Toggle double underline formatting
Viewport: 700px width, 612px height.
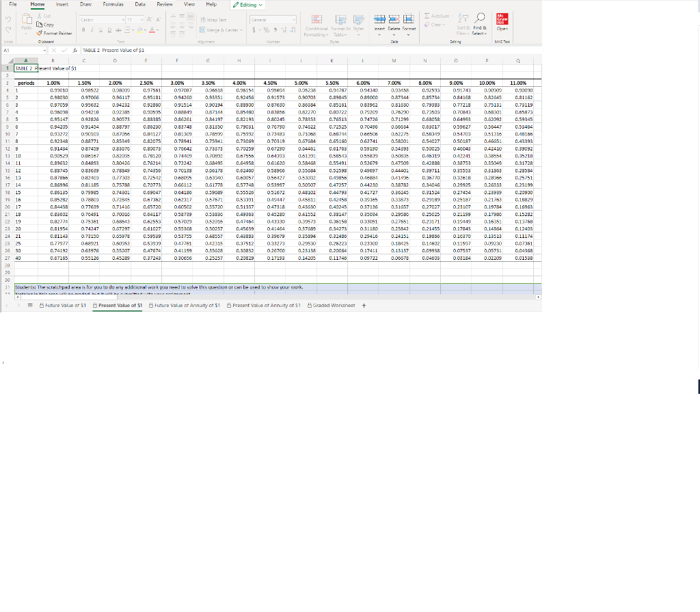(109, 30)
